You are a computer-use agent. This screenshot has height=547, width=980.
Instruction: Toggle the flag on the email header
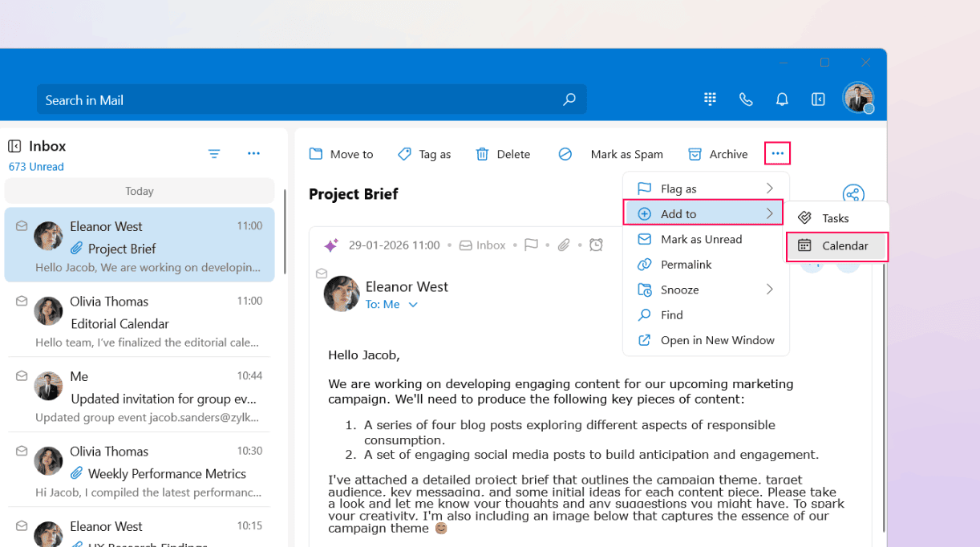[x=531, y=245]
